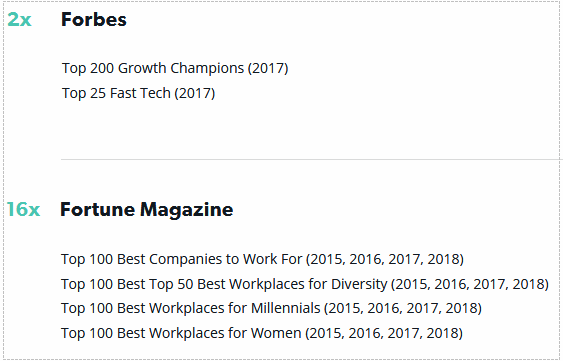Select the Top 25 Fast Tech entry
The width and height of the screenshot is (563, 361).
[138, 93]
